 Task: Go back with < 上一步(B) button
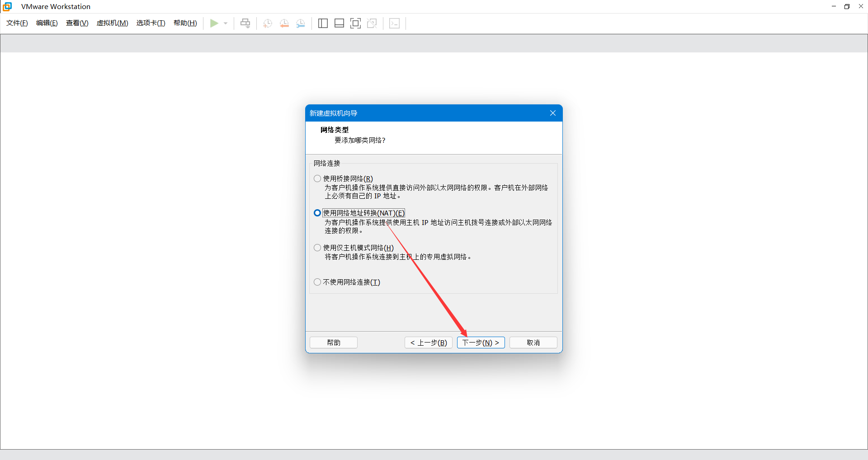tap(429, 343)
